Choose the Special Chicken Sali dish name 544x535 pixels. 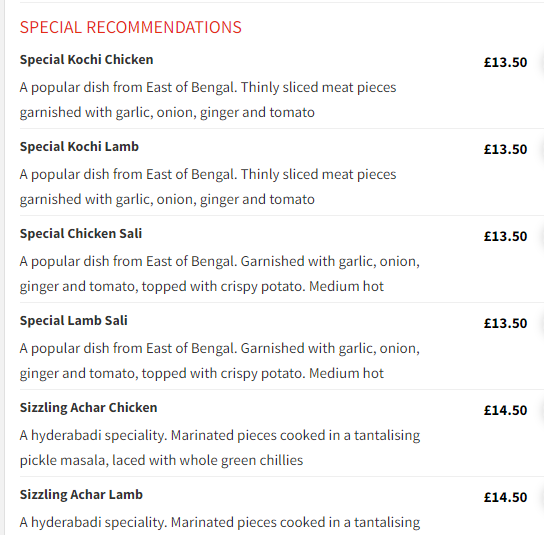tap(81, 234)
